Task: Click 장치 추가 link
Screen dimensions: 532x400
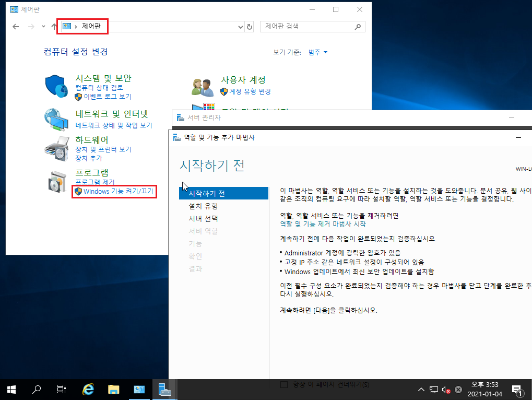Action: click(x=89, y=158)
